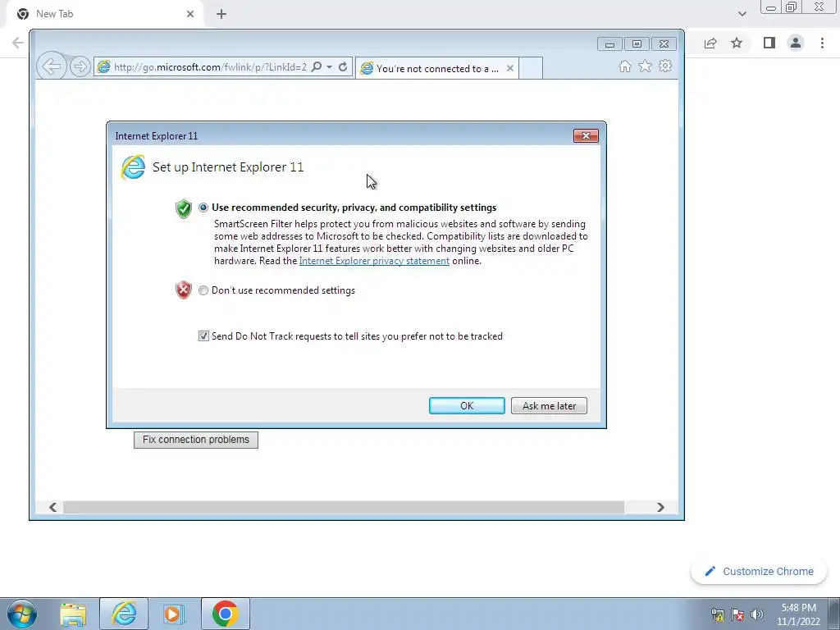Open a new tab in Chrome
The image size is (840, 630).
221,14
